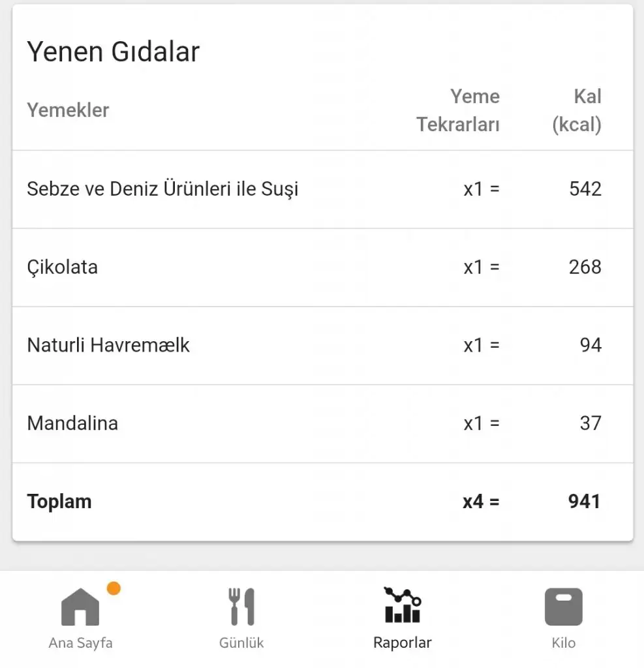Tap the orange notification dot on Ana Sayfa
Image resolution: width=644 pixels, height=668 pixels.
tap(114, 588)
